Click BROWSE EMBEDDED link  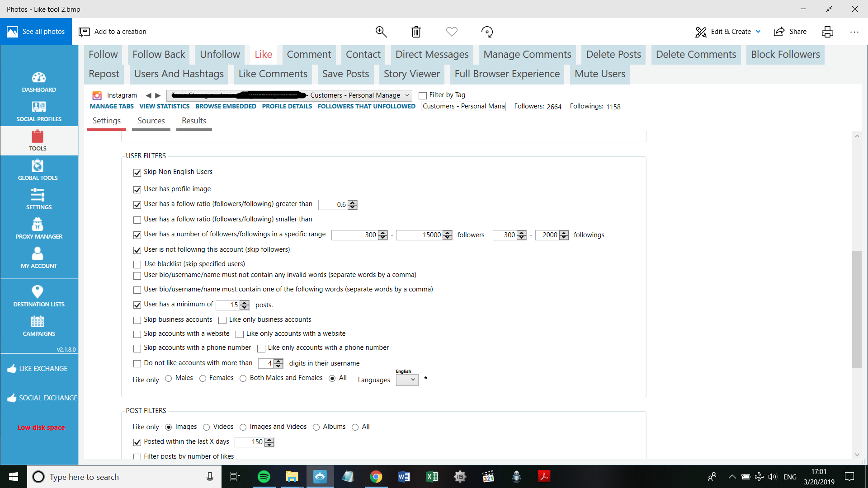tap(226, 106)
